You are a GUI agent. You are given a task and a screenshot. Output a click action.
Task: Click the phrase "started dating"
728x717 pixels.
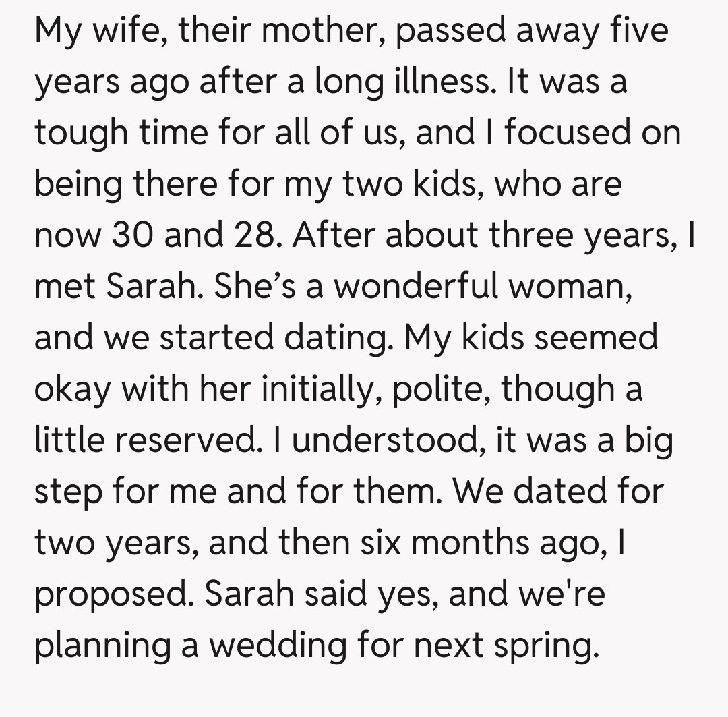coord(274,337)
